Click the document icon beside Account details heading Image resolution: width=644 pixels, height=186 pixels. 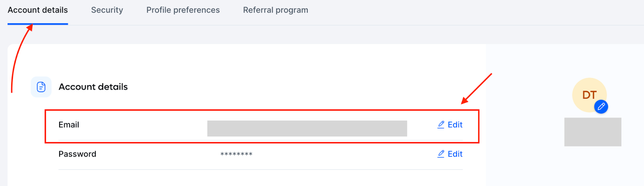[x=41, y=87]
